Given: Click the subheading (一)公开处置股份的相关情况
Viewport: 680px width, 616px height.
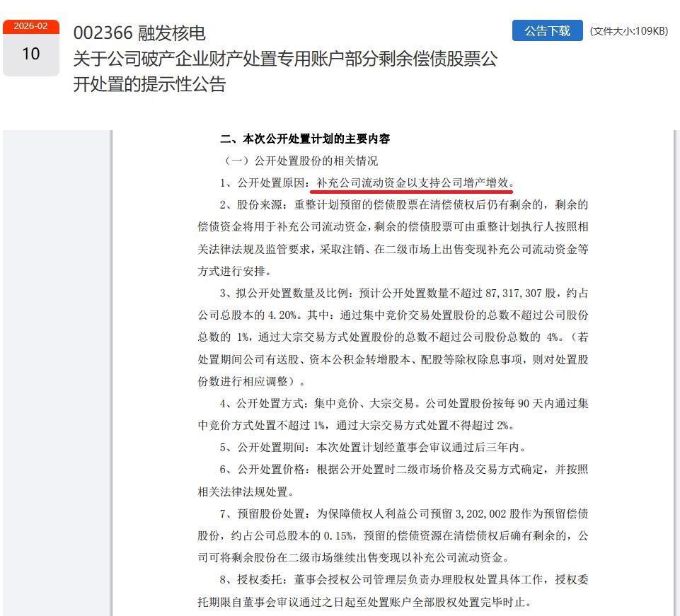Looking at the screenshot, I should 300,161.
